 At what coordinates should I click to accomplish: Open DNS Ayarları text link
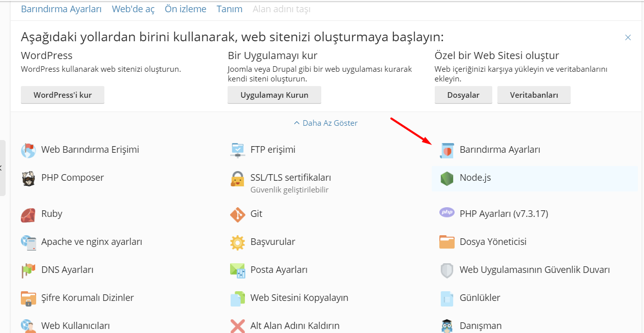tap(67, 270)
